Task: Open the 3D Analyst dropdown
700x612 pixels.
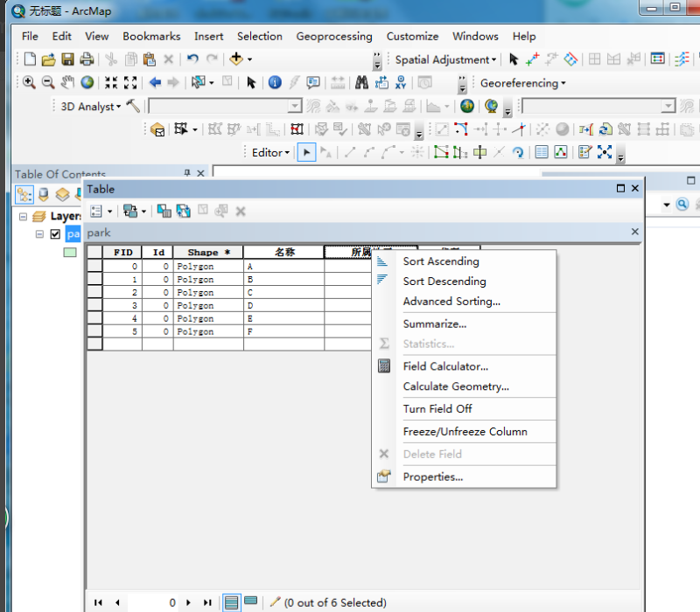Action: tap(91, 107)
